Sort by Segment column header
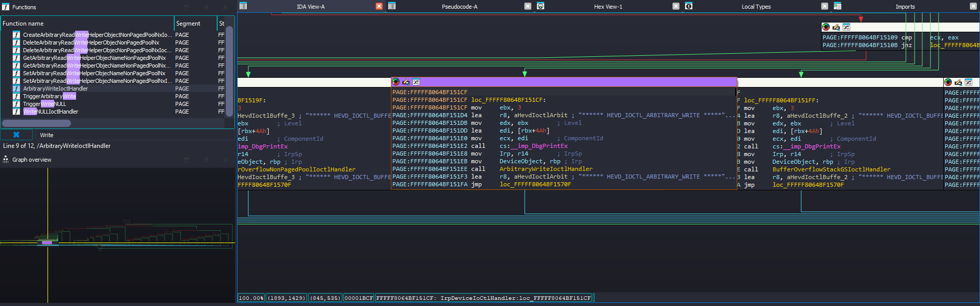Viewport: 980px width, 306px height. (x=195, y=24)
